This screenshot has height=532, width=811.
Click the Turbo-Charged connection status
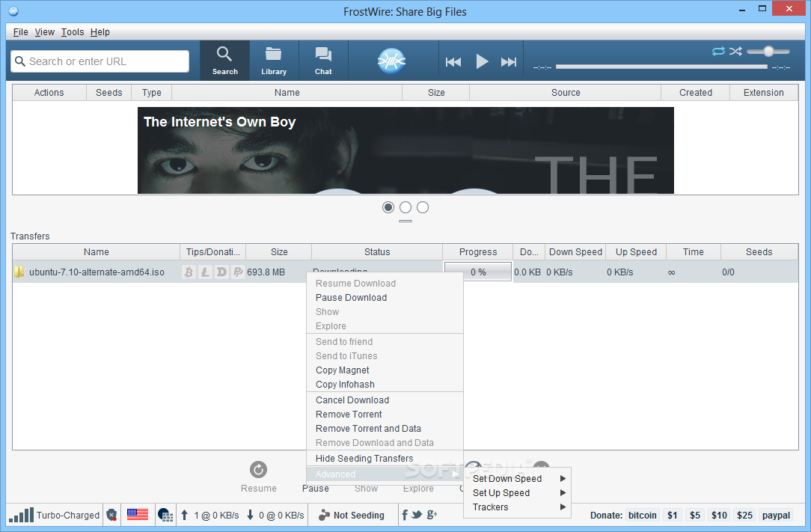[55, 515]
